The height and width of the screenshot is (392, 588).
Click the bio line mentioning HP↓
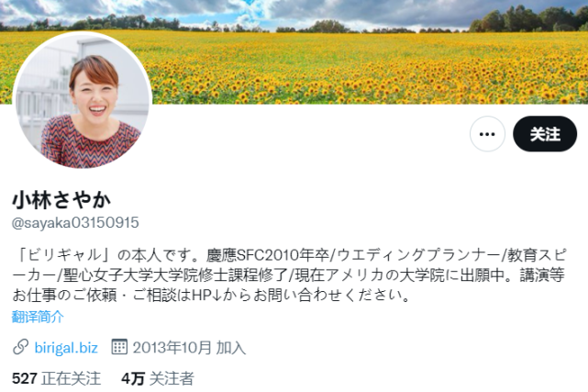[211, 296]
